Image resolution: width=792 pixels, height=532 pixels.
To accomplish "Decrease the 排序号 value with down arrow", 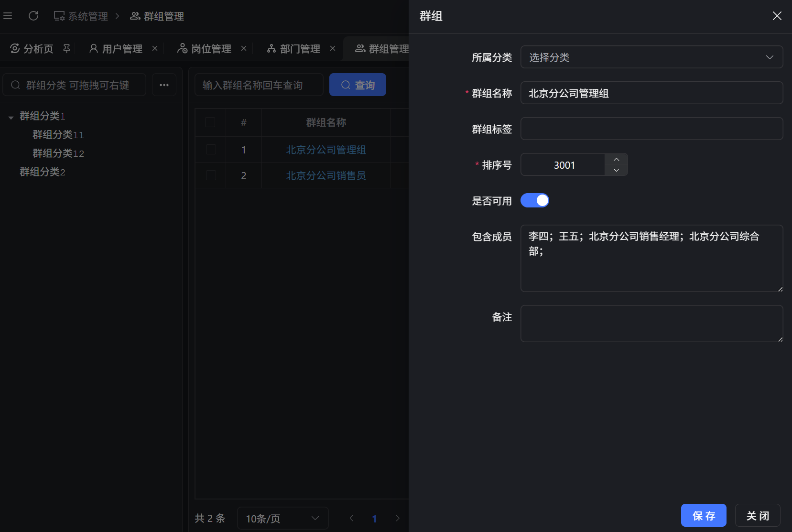I will [x=616, y=170].
